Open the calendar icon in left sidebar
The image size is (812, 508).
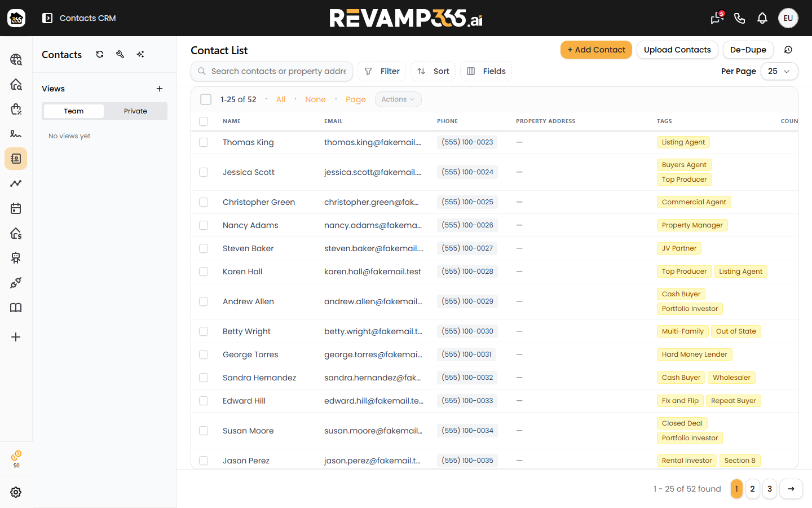coord(16,208)
